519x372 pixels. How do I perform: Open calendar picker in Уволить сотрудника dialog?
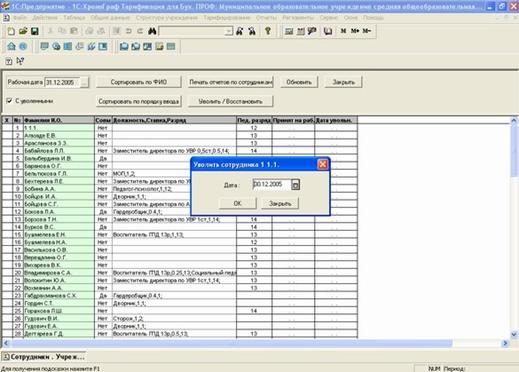tap(295, 185)
